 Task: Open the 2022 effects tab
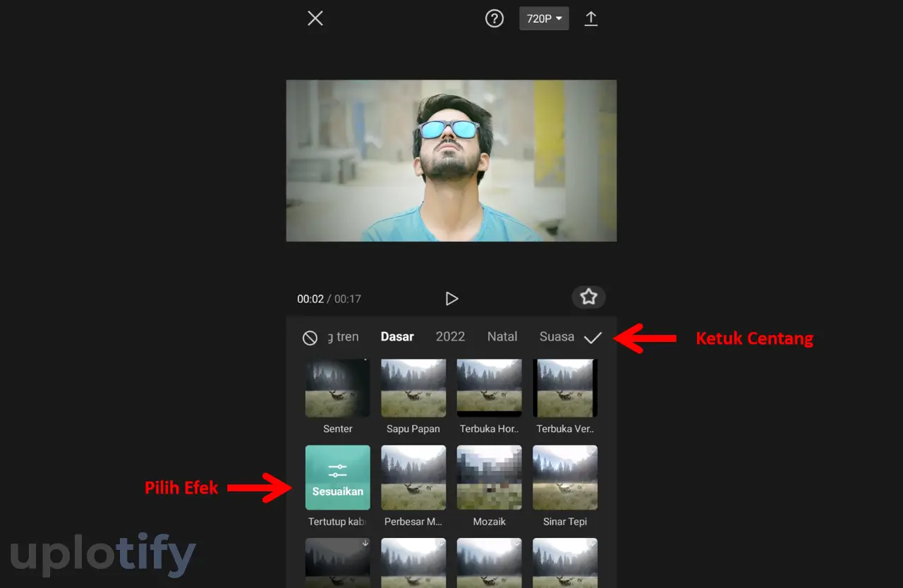pyautogui.click(x=450, y=337)
